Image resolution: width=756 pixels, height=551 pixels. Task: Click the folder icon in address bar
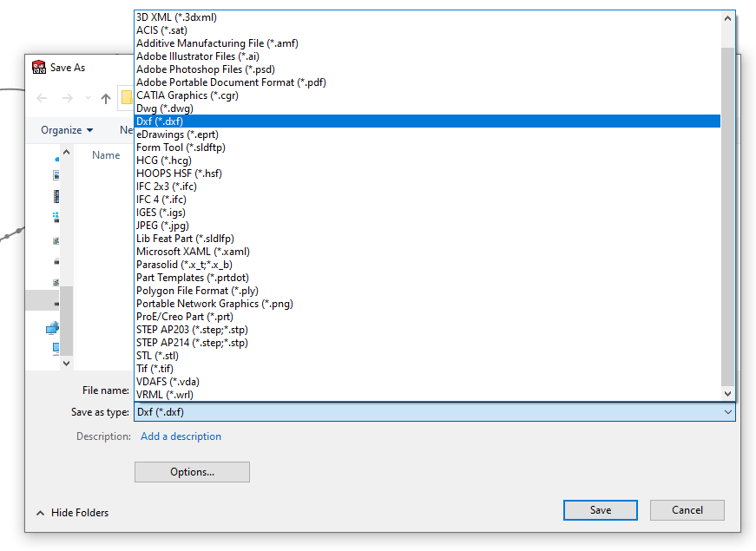pos(127,97)
